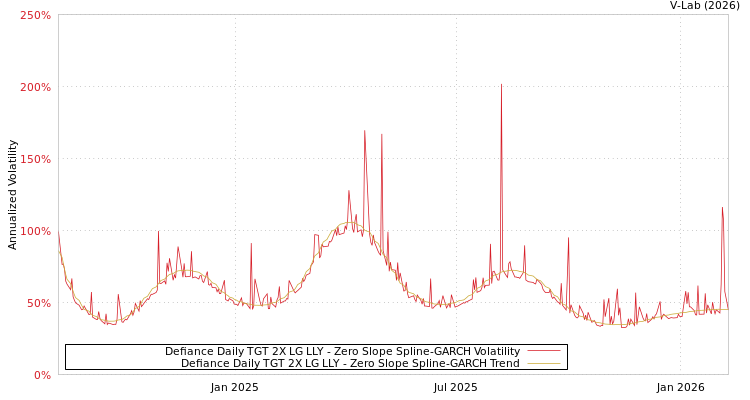Click the 250% y-axis label
The width and height of the screenshot is (750, 400).
[x=35, y=15]
